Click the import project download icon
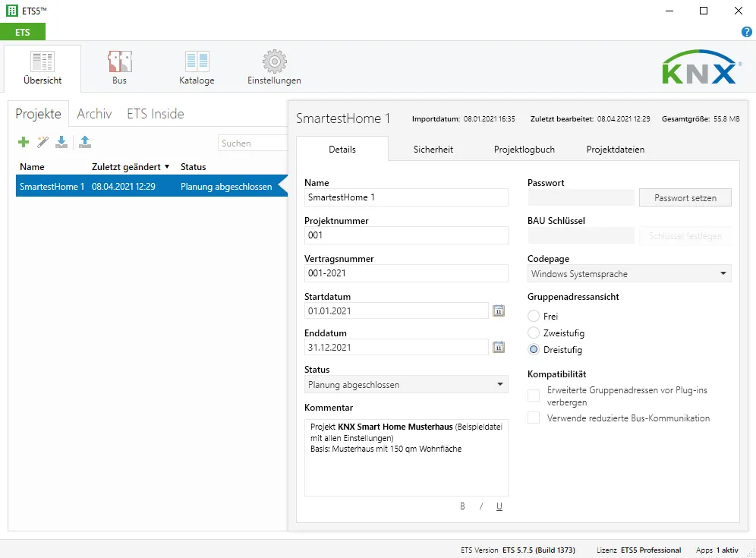The height and width of the screenshot is (558, 756). (x=61, y=142)
